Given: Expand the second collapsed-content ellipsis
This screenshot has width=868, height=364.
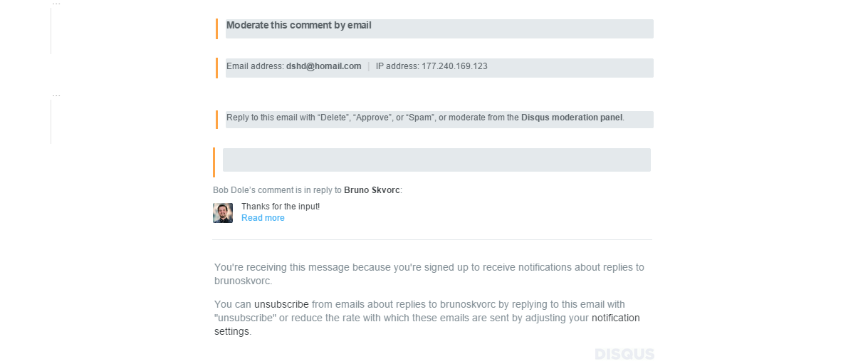Looking at the screenshot, I should tap(56, 95).
